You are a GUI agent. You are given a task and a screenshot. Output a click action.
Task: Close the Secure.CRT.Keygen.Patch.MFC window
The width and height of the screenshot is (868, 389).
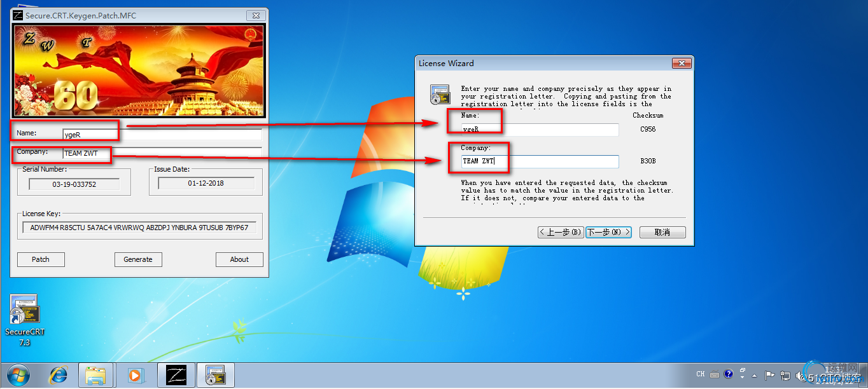[x=255, y=15]
